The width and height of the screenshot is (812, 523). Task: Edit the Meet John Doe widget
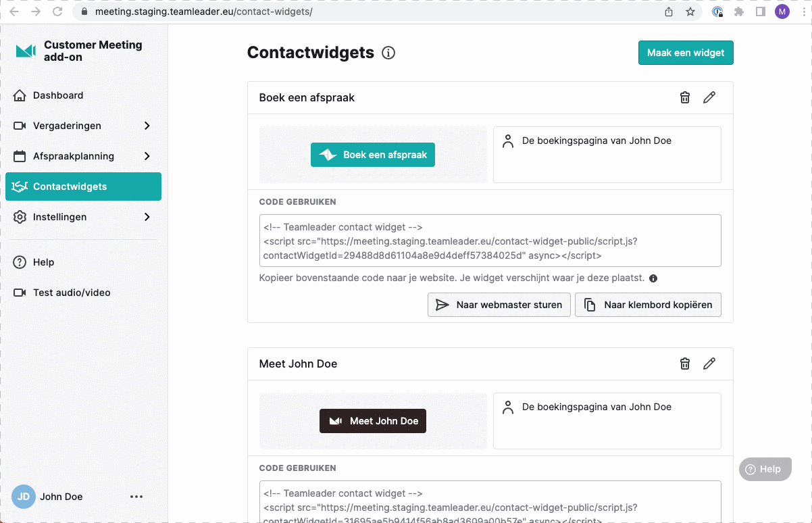(x=709, y=364)
